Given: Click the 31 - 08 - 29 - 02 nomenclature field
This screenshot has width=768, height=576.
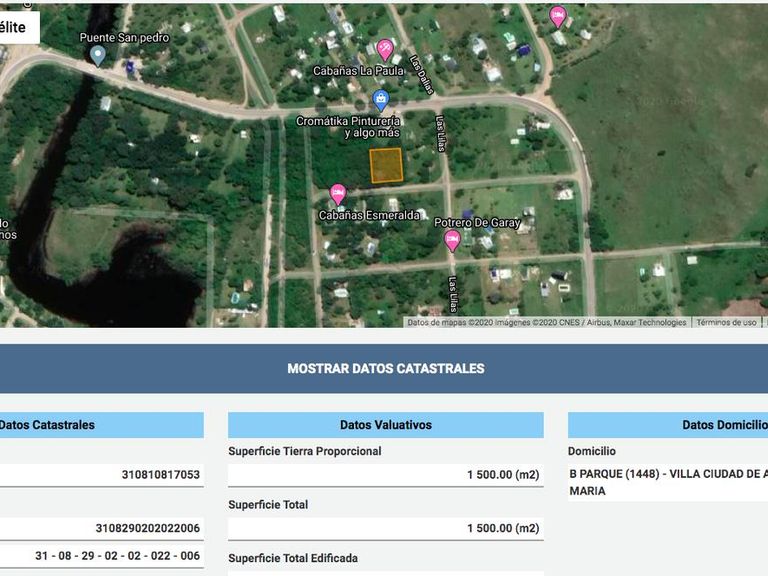Looking at the screenshot, I should pos(102,556).
